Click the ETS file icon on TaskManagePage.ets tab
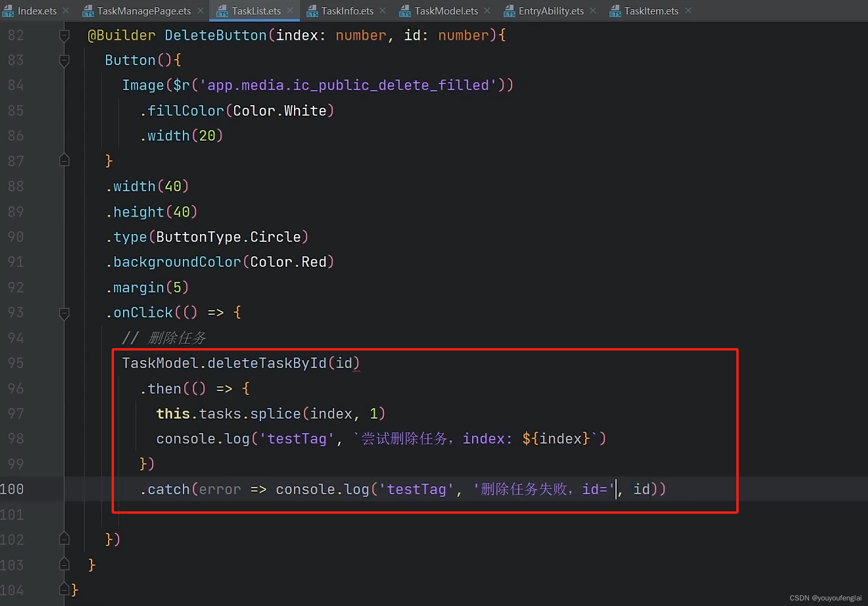The image size is (868, 606). [x=88, y=11]
